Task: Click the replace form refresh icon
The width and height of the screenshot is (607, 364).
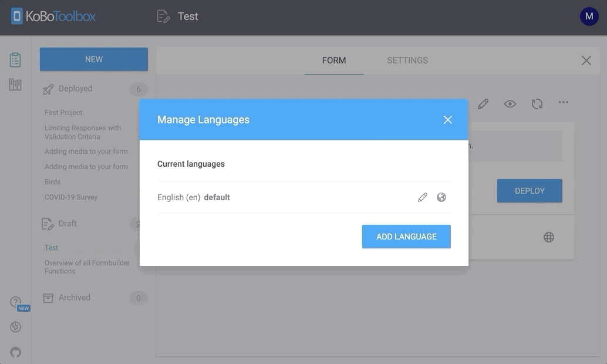Action: 537,104
